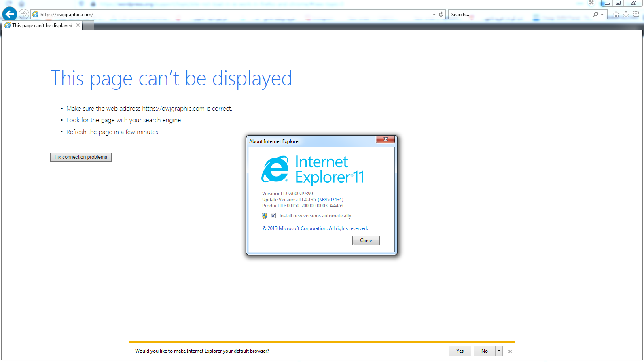Close the 'This page can't be displayed' tab
The height and width of the screenshot is (362, 644).
point(78,25)
